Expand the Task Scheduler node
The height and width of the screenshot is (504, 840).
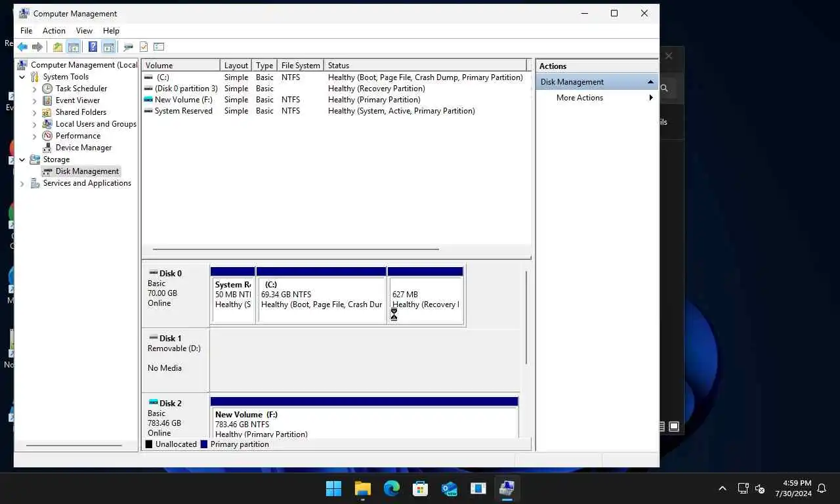(x=35, y=89)
